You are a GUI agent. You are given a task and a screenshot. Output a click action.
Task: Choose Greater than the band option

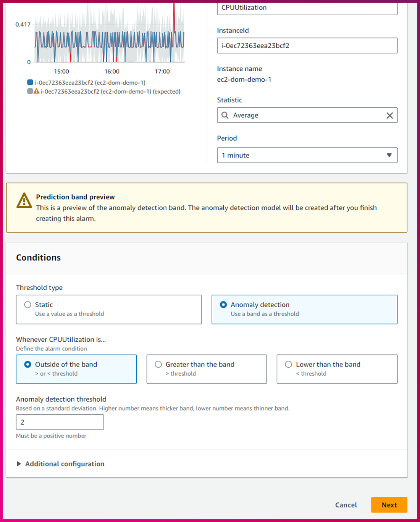pos(158,365)
